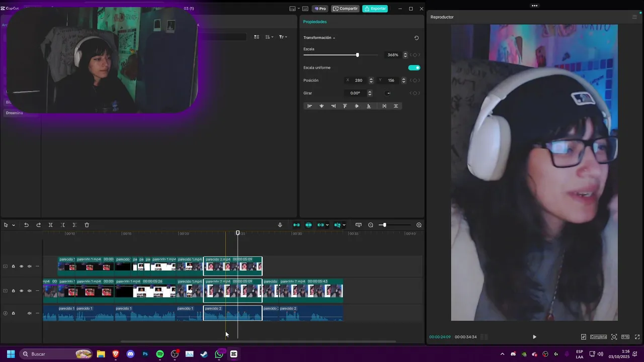Delete the selected clip with the trash icon

point(87,225)
